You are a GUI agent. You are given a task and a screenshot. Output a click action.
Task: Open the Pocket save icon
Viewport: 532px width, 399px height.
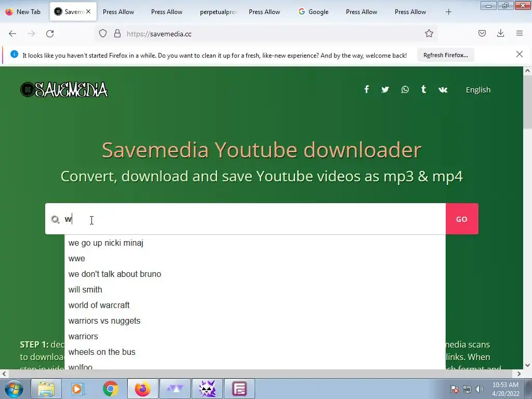(x=482, y=33)
